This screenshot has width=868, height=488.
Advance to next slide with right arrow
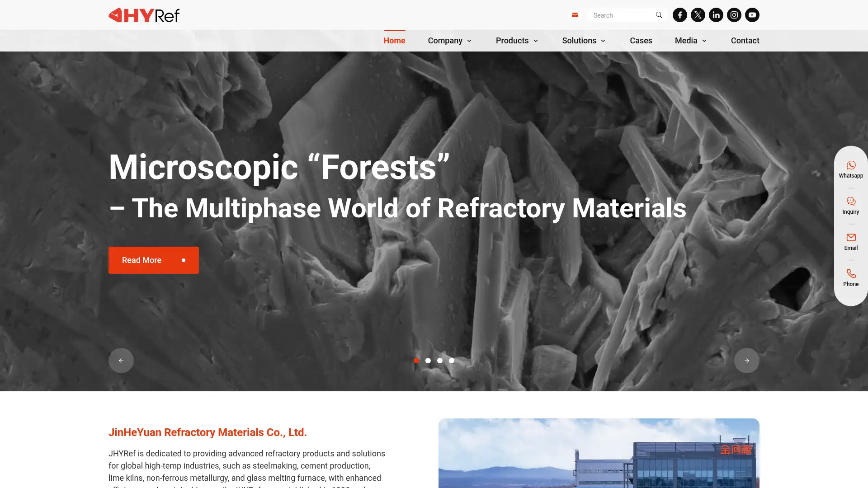746,361
